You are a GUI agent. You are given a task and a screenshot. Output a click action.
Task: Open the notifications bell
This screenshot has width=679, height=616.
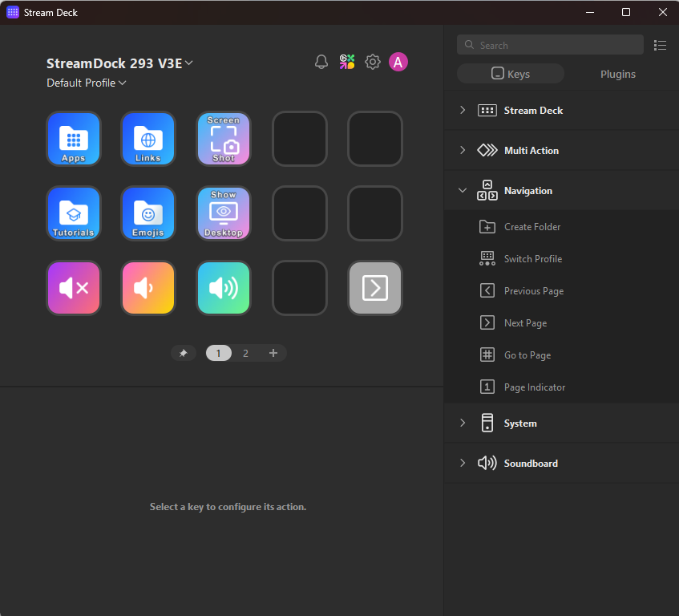click(x=321, y=62)
